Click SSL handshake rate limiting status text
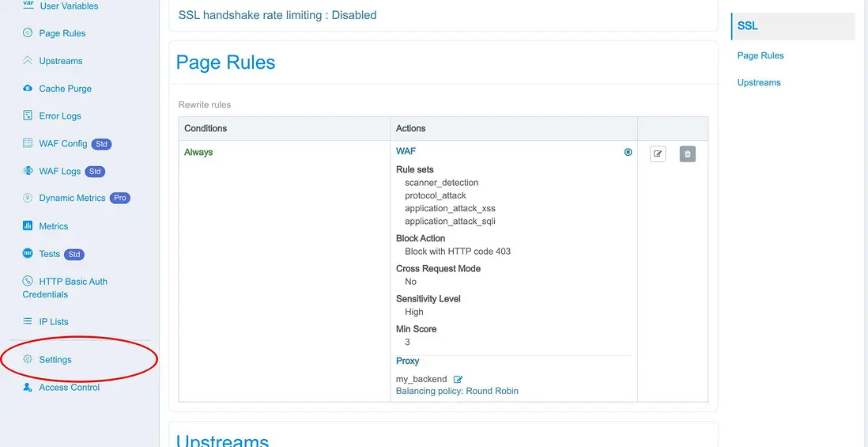 (277, 15)
